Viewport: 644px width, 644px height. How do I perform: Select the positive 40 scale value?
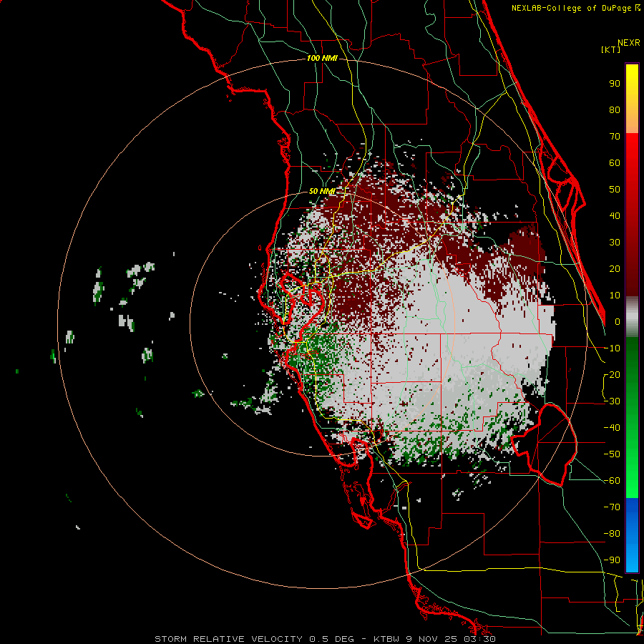pos(615,216)
